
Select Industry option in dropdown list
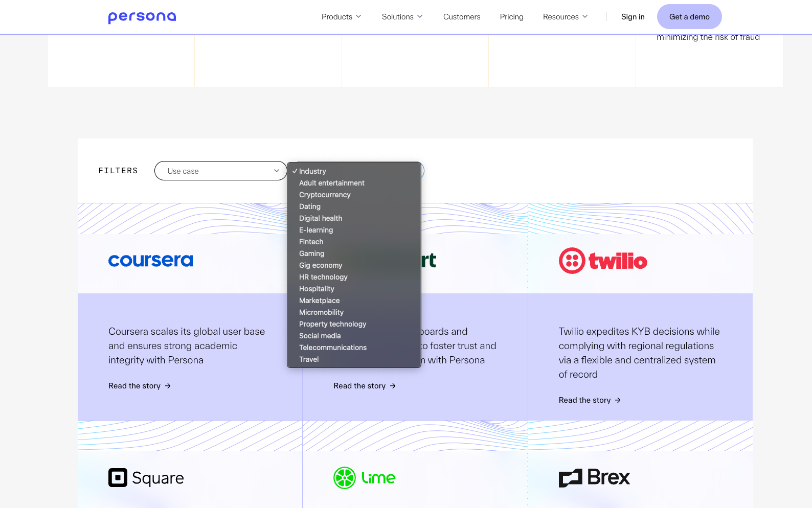pyautogui.click(x=354, y=171)
